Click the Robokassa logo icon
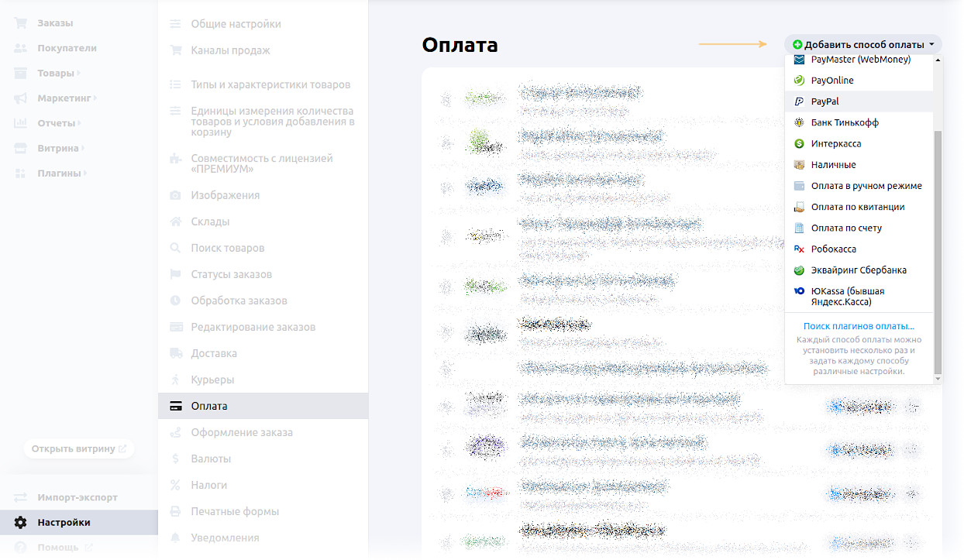The image size is (964, 560). (x=799, y=249)
